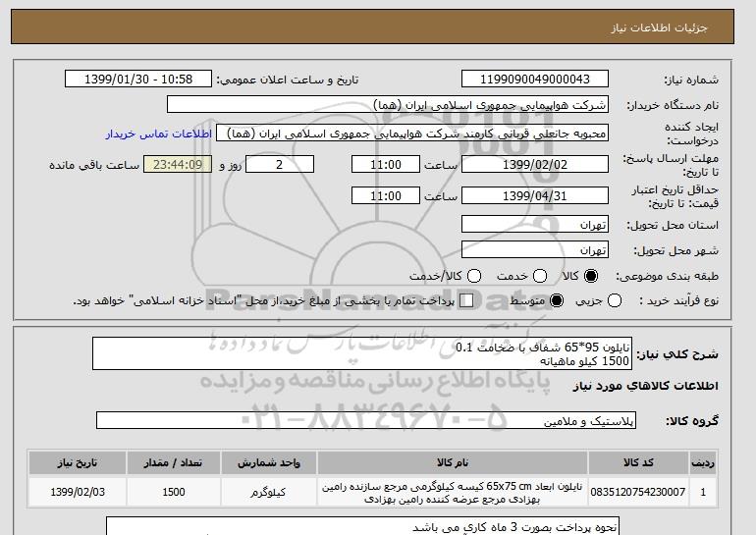The width and height of the screenshot is (756, 535).
Task: Click the delivery city field تهران
Action: tap(535, 249)
